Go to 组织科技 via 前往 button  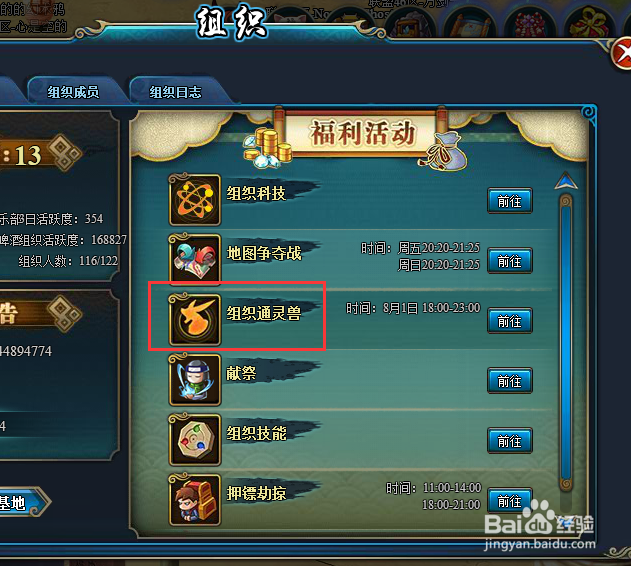509,200
